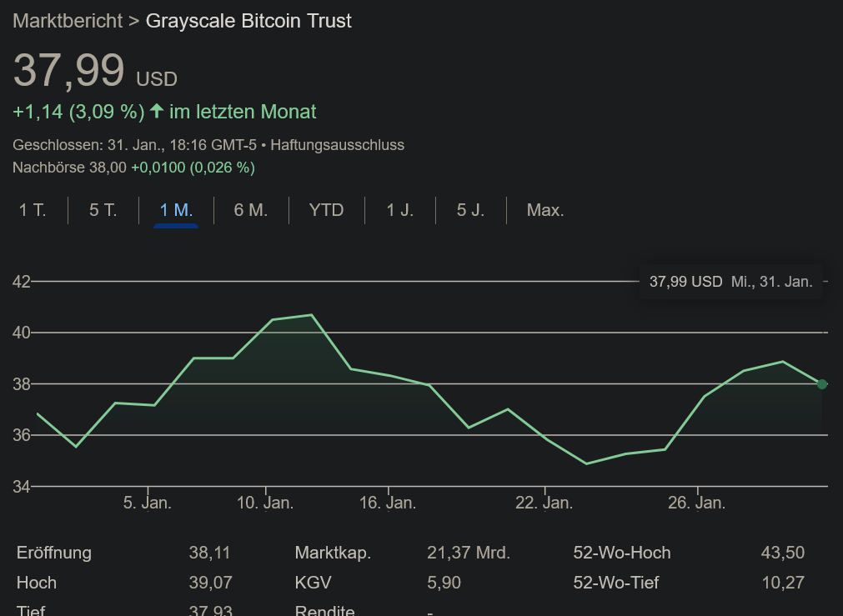Click the 52-Wo-Hoch label
This screenshot has width=843, height=616.
(622, 553)
